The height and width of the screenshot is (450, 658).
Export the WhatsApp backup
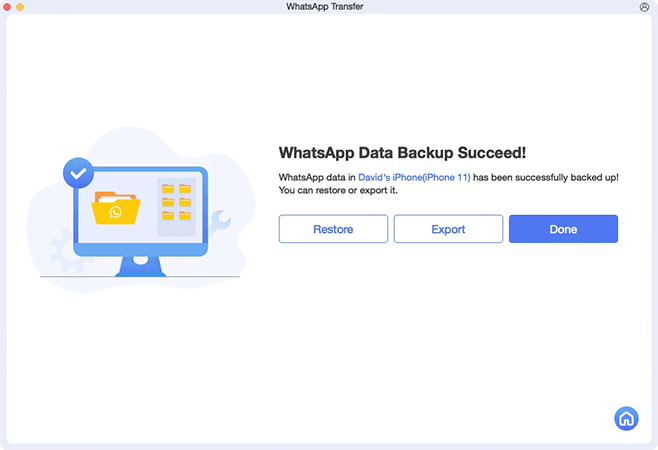pyautogui.click(x=448, y=229)
